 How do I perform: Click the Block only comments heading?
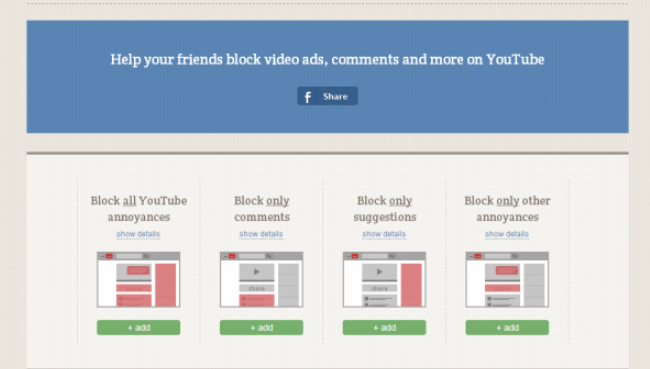262,209
